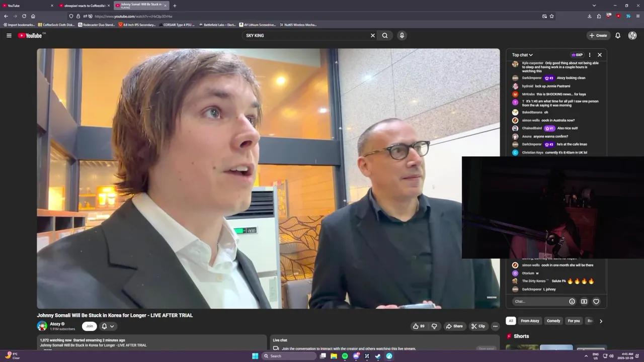644x362 pixels.
Task: Open browser downloads panel
Action: pyautogui.click(x=590, y=16)
